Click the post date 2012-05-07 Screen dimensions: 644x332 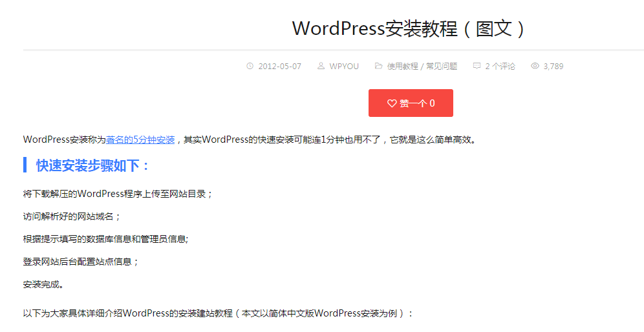tap(280, 66)
